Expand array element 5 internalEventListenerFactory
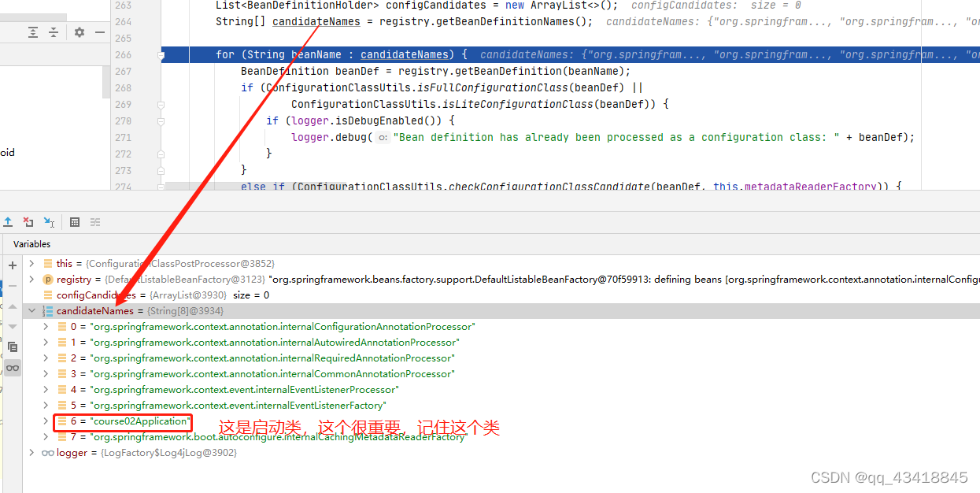980x493 pixels. pyautogui.click(x=46, y=406)
